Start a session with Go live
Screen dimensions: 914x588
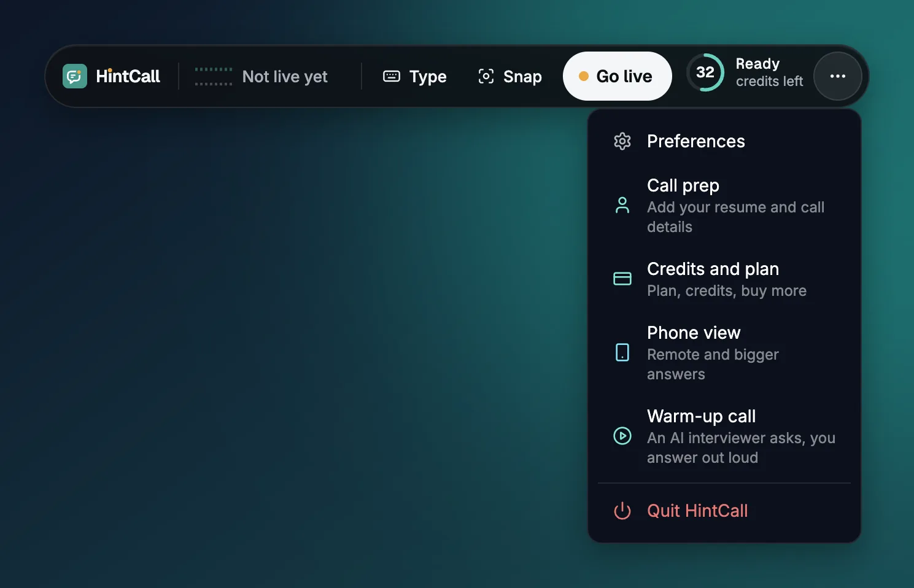[617, 76]
